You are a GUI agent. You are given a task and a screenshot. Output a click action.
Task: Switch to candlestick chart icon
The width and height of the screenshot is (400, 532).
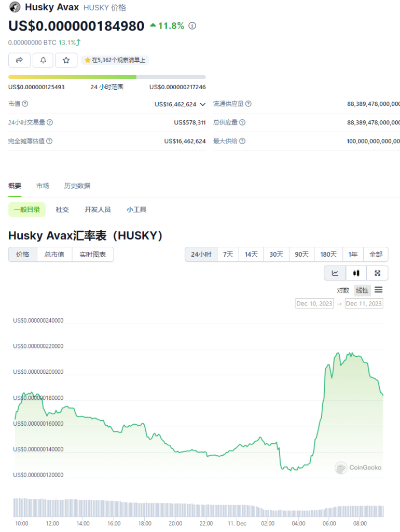pyautogui.click(x=356, y=273)
